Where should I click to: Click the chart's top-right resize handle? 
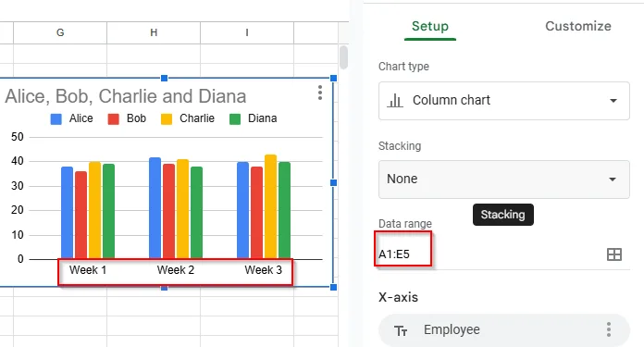[333, 79]
